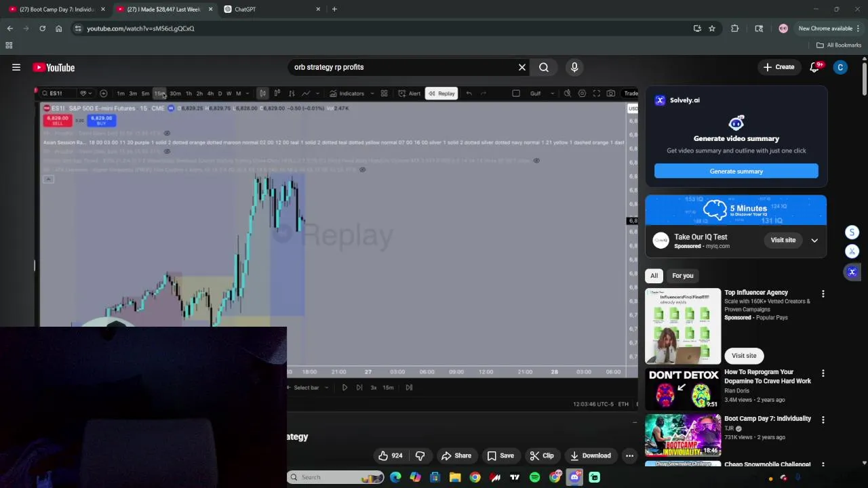Expand the timeframe list dropdown arrow

247,94
